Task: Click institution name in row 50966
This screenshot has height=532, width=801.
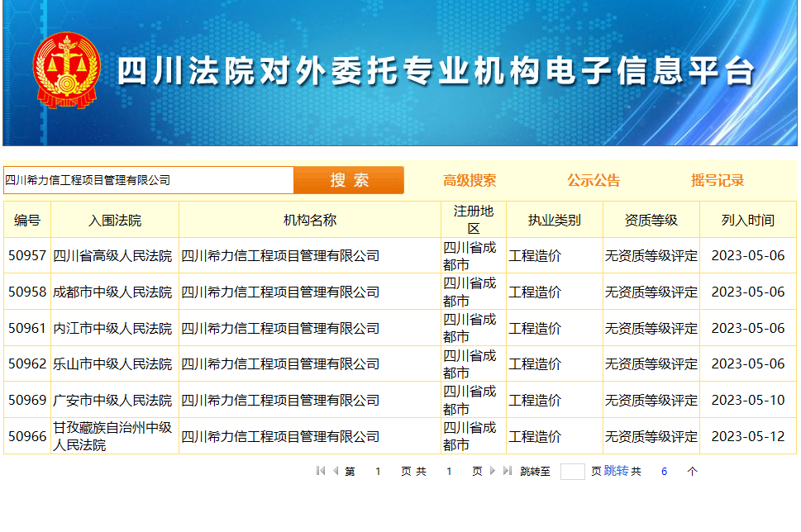Action: click(280, 436)
